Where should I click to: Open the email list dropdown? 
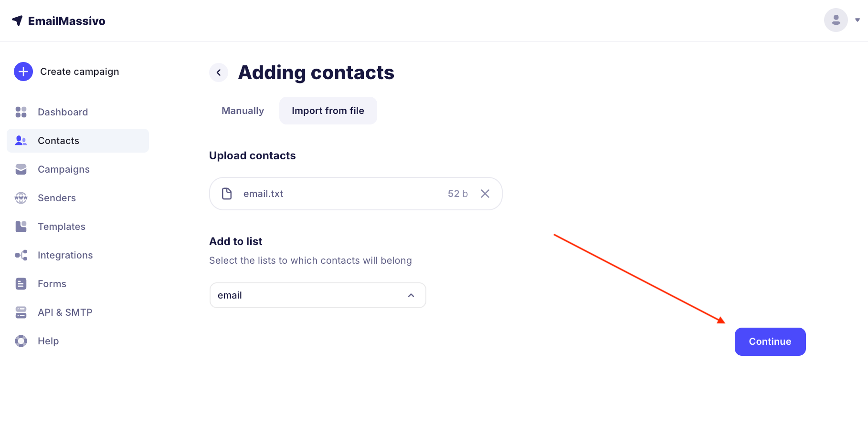[318, 295]
